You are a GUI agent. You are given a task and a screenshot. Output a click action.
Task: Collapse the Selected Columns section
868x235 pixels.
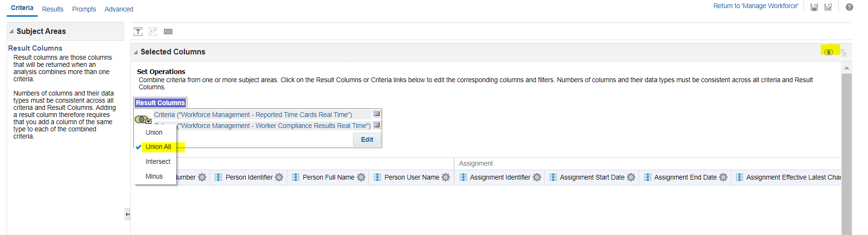136,52
